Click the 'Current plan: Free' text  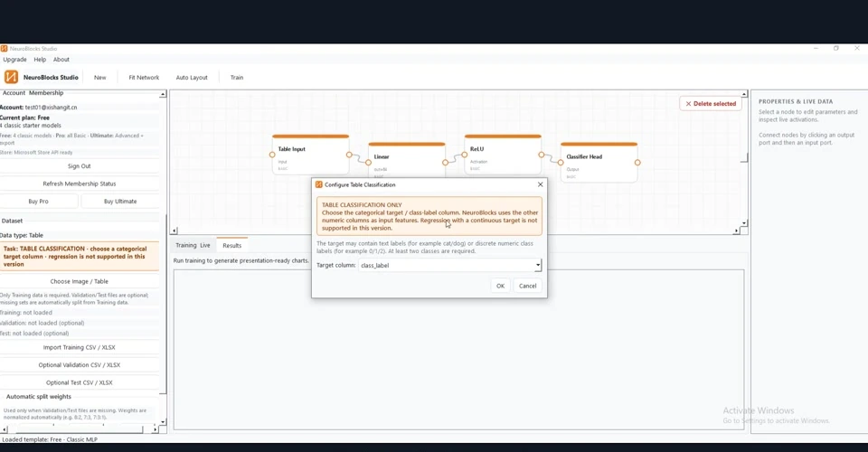[25, 118]
